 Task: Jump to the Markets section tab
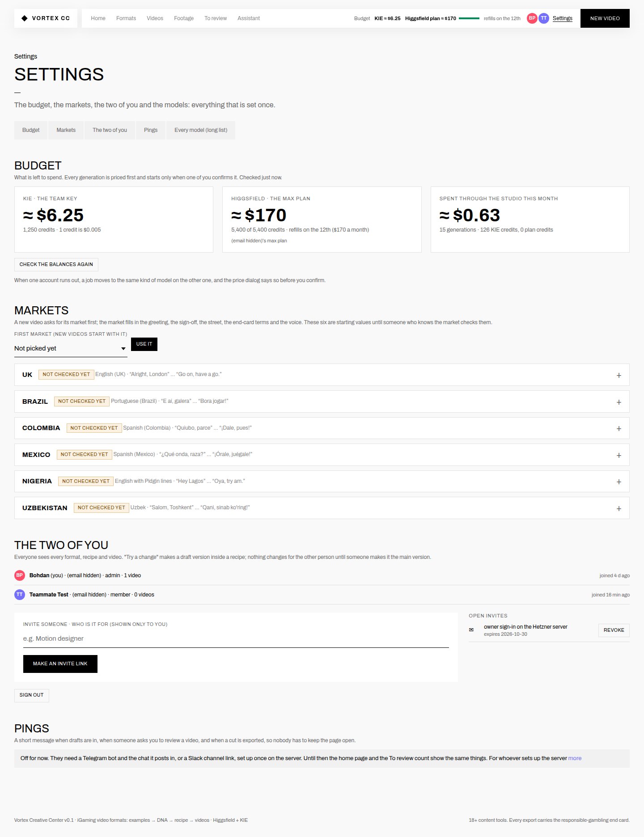[x=66, y=130]
